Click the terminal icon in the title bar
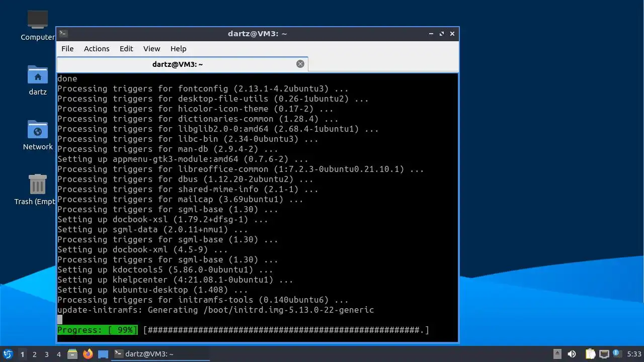644x362 pixels. [63, 34]
